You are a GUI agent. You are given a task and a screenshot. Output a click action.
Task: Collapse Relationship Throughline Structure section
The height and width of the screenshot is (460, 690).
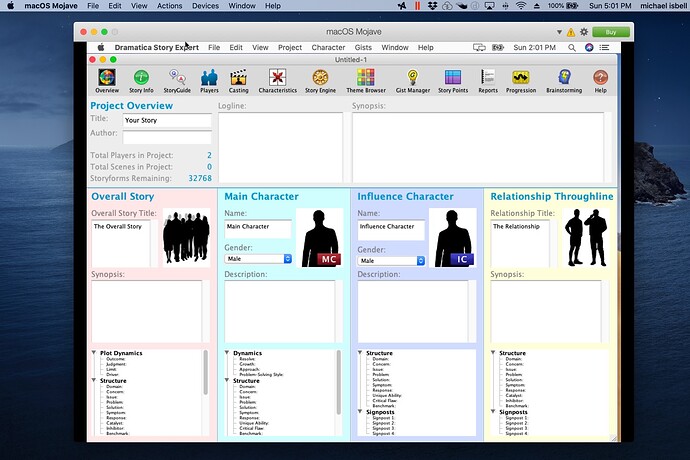493,353
